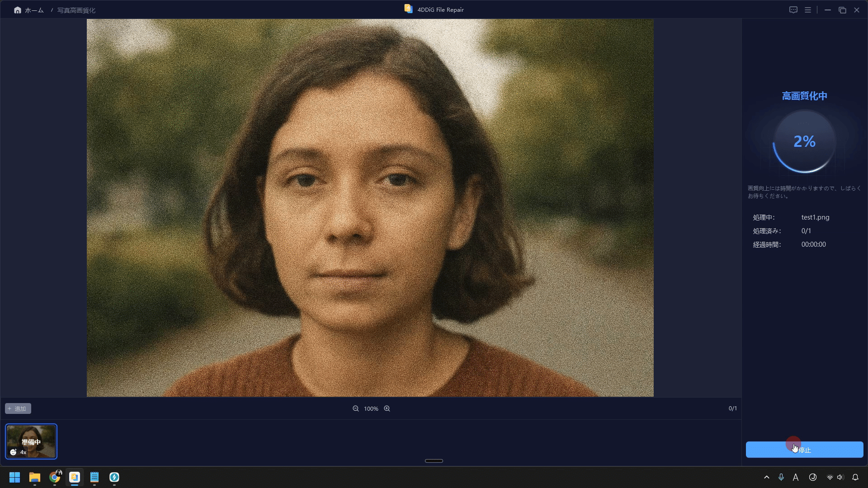This screenshot has width=868, height=488.
Task: Open the hamburger menu icon
Action: (807, 10)
